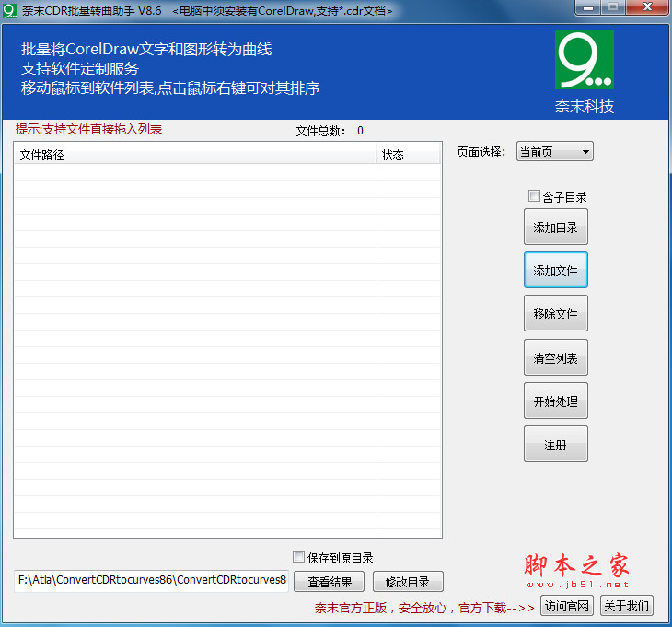Close the application window
Screen dimensions: 672x627
tap(647, 7)
